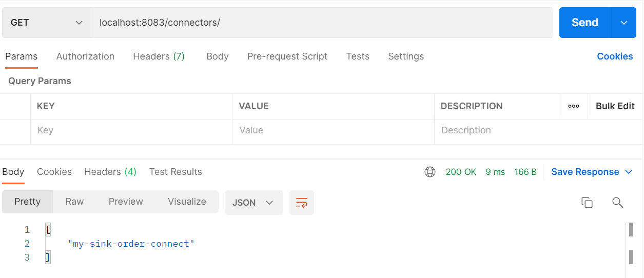Viewport: 644px width, 278px height.
Task: Select the Visualize response view
Action: [x=187, y=202]
